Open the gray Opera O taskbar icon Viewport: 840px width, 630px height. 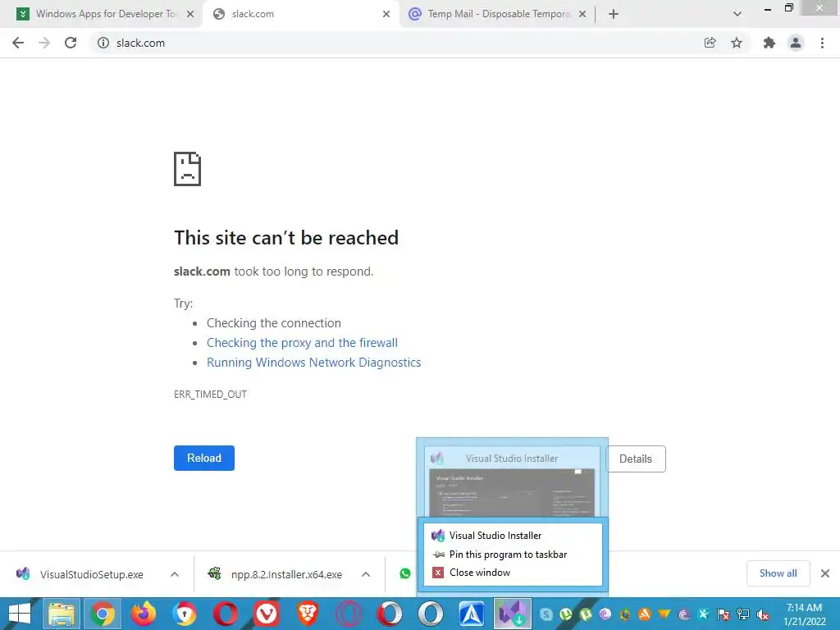coord(430,614)
